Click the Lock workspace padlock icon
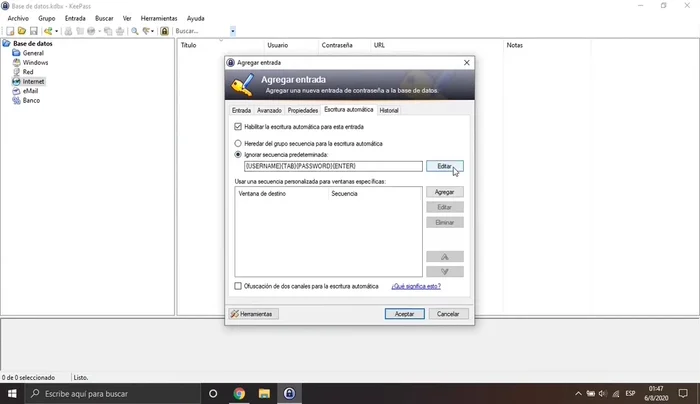The width and height of the screenshot is (700, 404). [164, 31]
